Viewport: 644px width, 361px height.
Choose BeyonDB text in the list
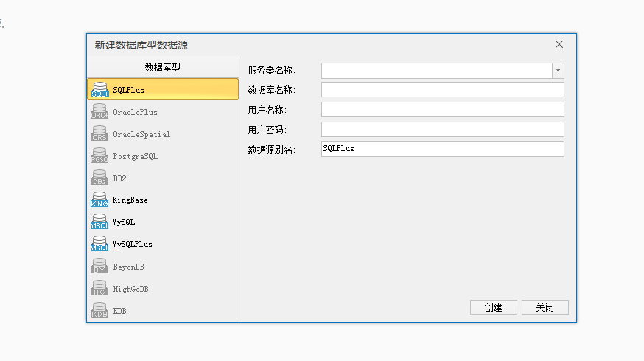[x=128, y=267]
